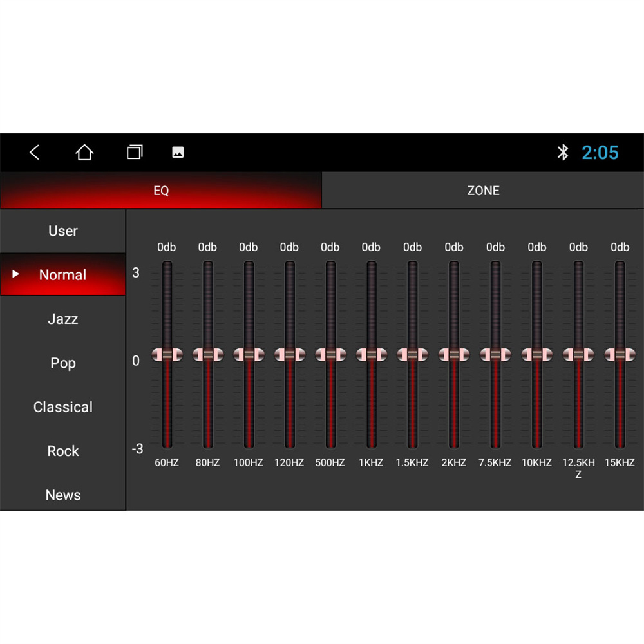Go to the home screen icon
Viewport: 644px width, 644px height.
click(84, 153)
